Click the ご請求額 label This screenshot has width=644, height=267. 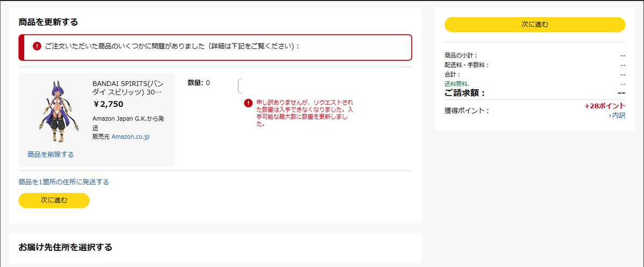(465, 93)
